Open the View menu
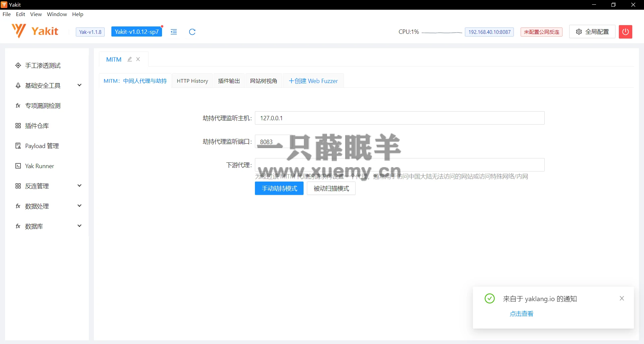Viewport: 644px width, 344px height. coord(36,14)
